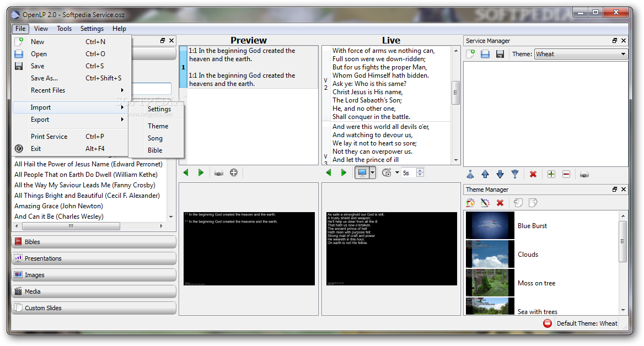Collapse all service items with minus
The image size is (644, 346).
[566, 175]
